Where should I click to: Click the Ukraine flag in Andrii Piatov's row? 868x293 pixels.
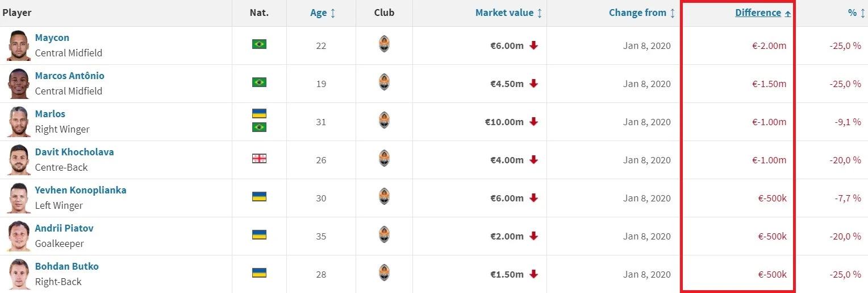(x=259, y=234)
